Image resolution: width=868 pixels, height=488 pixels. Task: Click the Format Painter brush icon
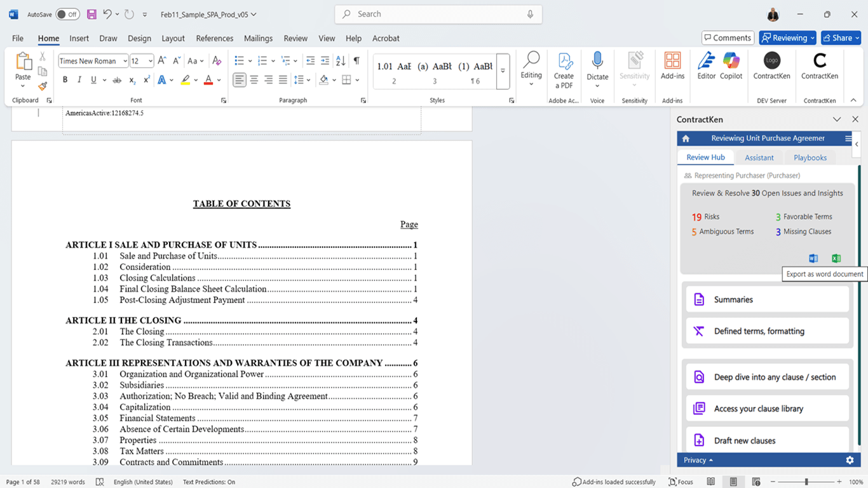point(43,86)
